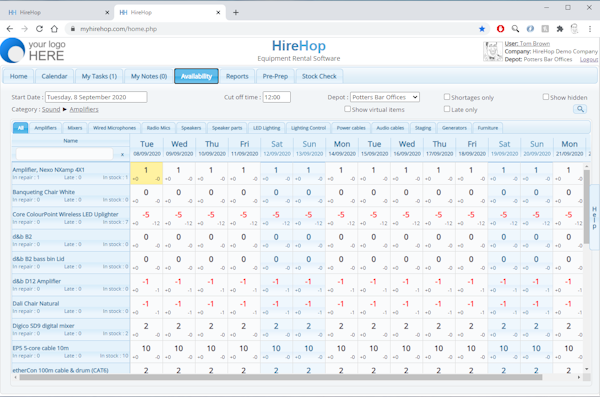Open a new browser tab with plus icon

[236, 12]
